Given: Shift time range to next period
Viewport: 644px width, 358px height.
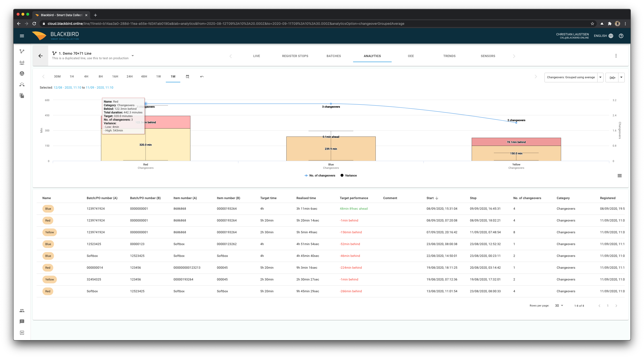Looking at the screenshot, I should 536,77.
